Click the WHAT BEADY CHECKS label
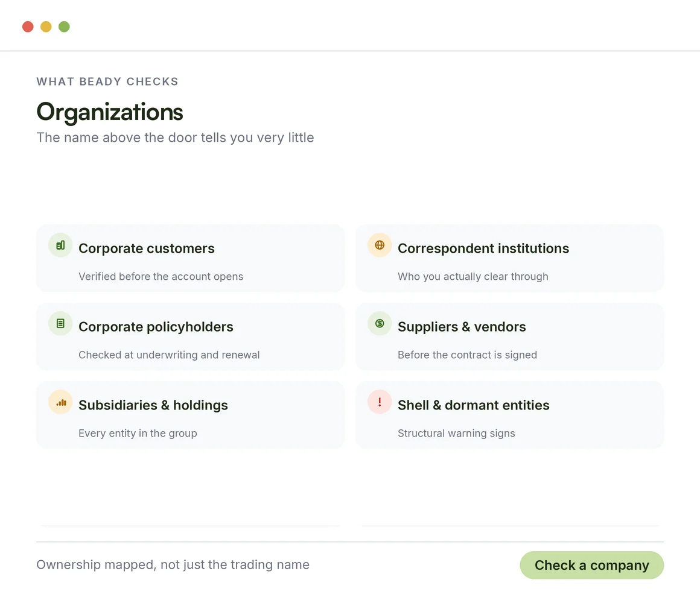Screen dimensions: 700x603 click(x=107, y=81)
